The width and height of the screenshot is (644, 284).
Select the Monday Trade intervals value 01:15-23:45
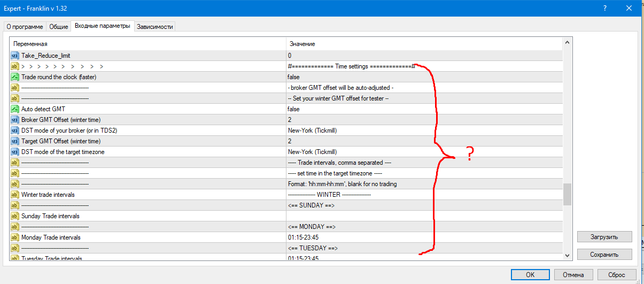[x=304, y=237]
